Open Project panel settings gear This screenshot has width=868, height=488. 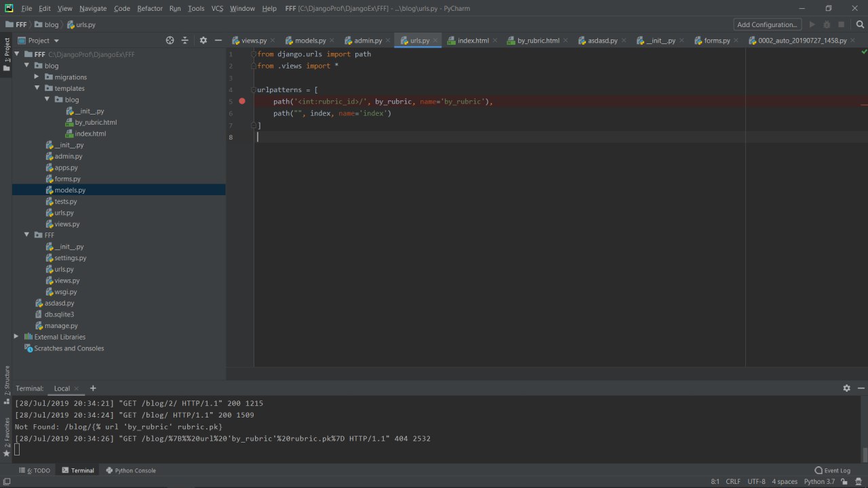coord(203,41)
